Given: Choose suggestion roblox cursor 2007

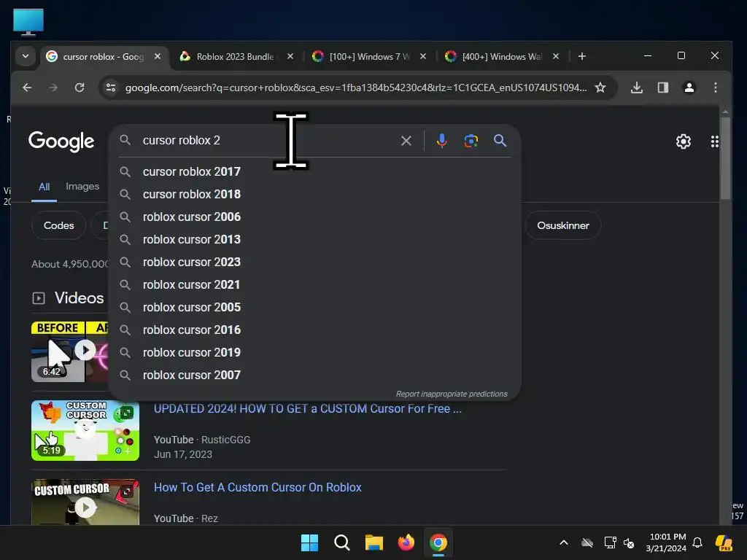Looking at the screenshot, I should pyautogui.click(x=314, y=376).
